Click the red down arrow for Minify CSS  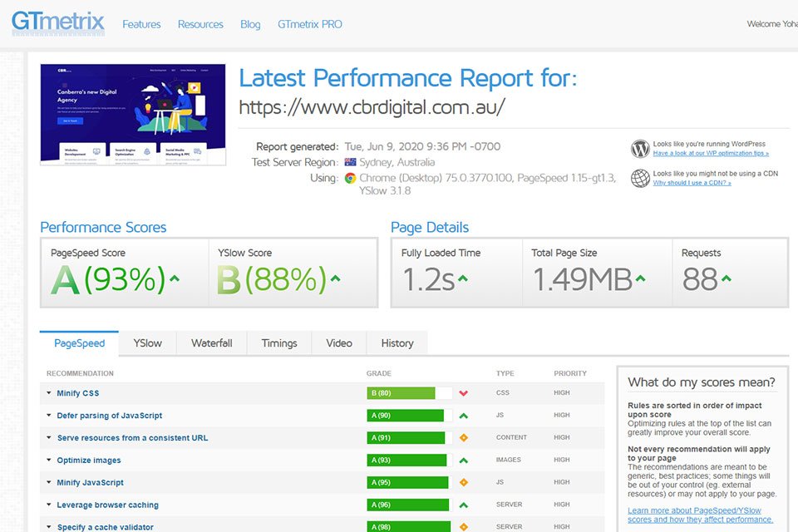tap(464, 393)
